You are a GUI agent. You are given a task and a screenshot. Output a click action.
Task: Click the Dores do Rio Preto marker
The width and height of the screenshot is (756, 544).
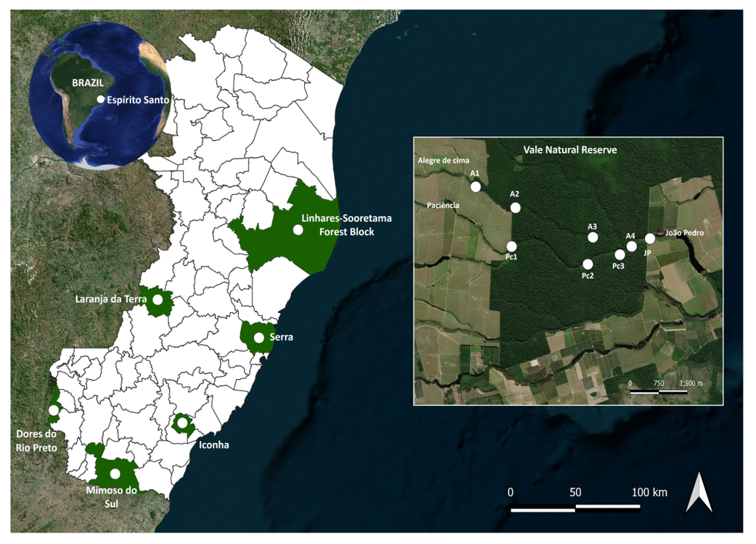coord(54,410)
